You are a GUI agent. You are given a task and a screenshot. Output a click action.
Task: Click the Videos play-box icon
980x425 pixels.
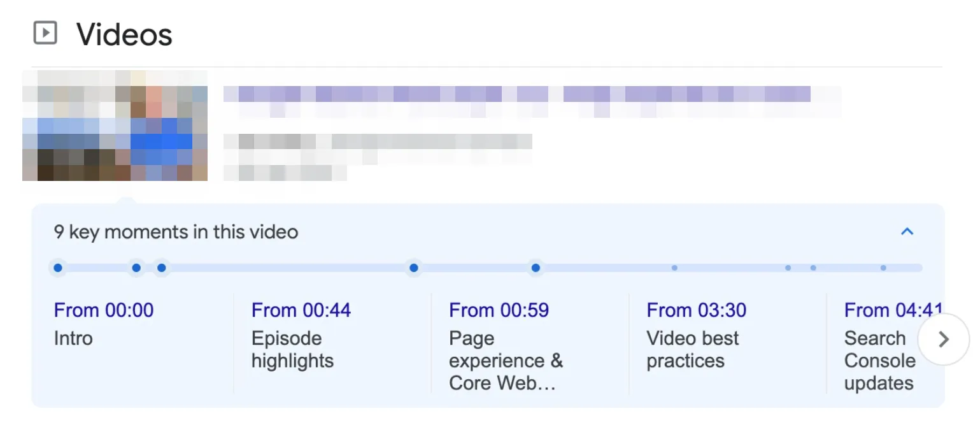pos(45,33)
